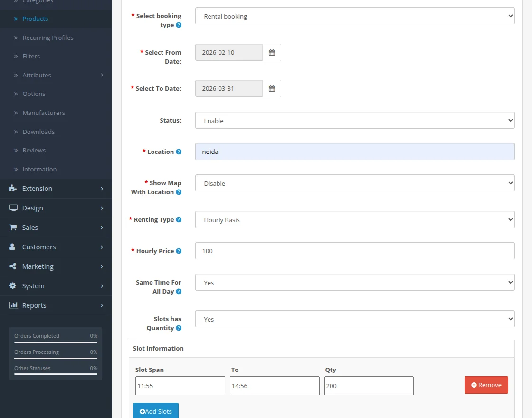Open the Select To Date calendar picker

coord(272,89)
